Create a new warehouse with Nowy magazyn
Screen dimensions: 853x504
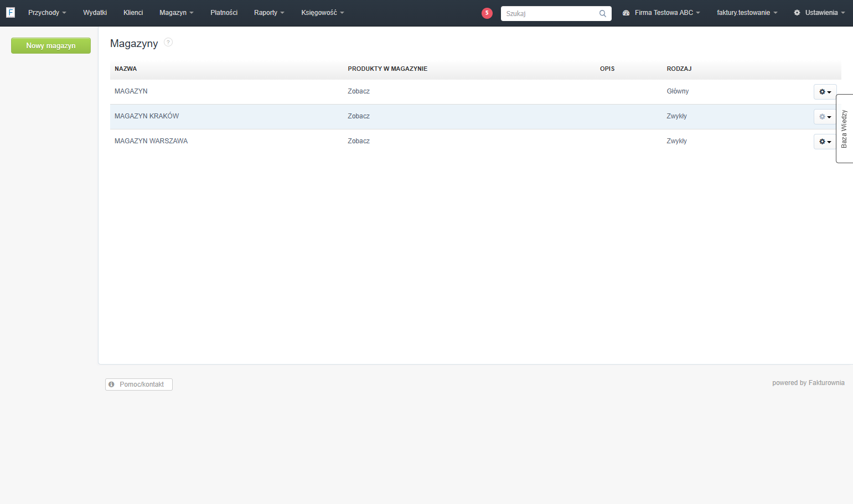coord(51,46)
